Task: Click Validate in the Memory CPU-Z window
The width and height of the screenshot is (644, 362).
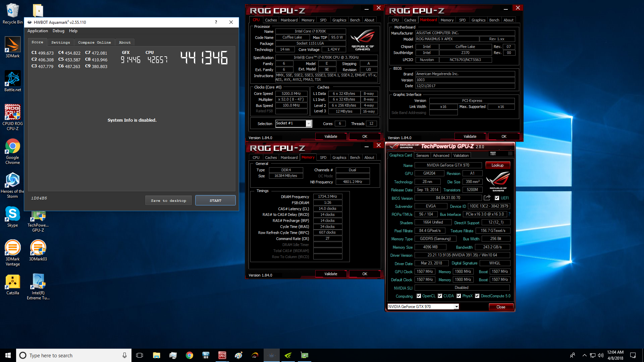Action: [331, 274]
